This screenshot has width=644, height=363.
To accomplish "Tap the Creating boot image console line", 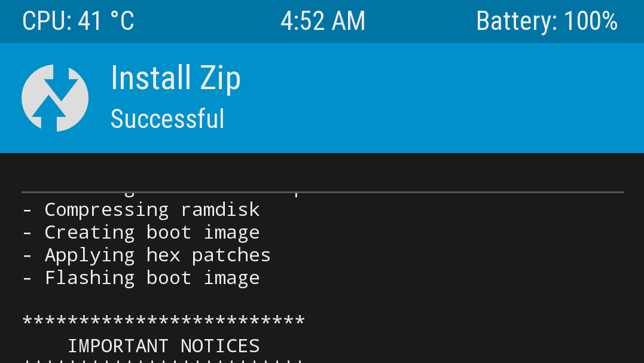I will (141, 232).
